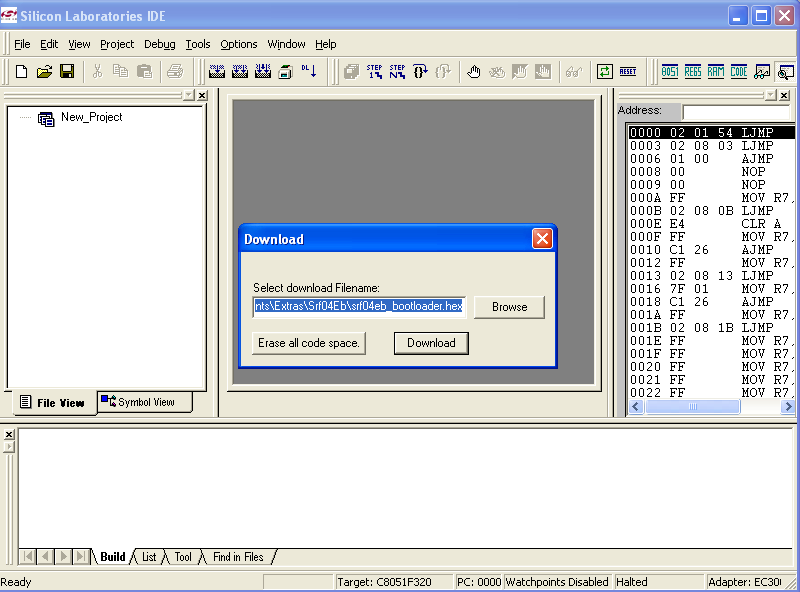Open the View menu
The height and width of the screenshot is (592, 800).
(x=79, y=44)
